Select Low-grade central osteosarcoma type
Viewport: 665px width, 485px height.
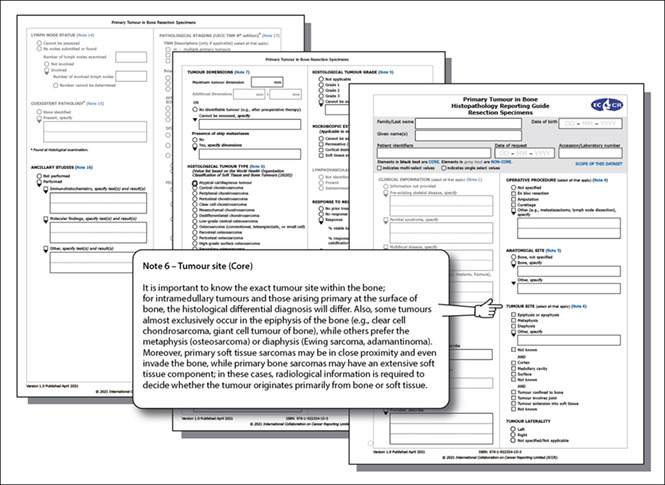pyautogui.click(x=195, y=221)
